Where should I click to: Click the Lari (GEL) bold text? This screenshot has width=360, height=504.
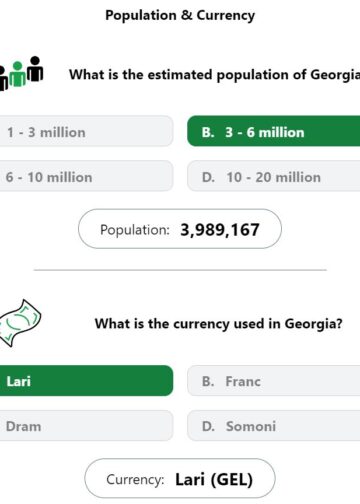pos(214,480)
